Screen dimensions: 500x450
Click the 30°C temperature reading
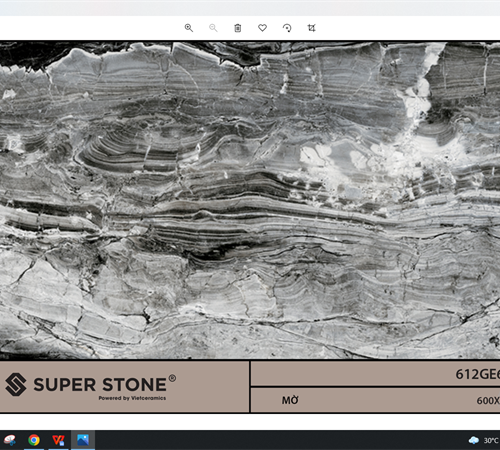click(x=491, y=440)
